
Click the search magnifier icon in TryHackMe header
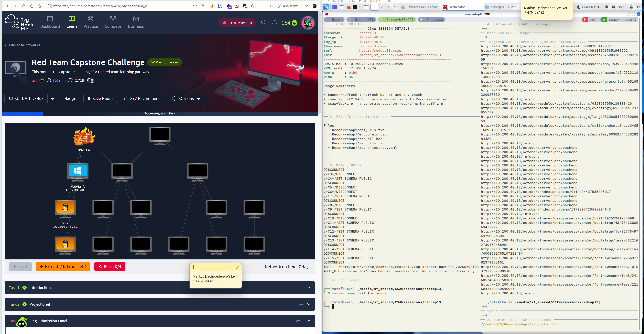(x=263, y=23)
